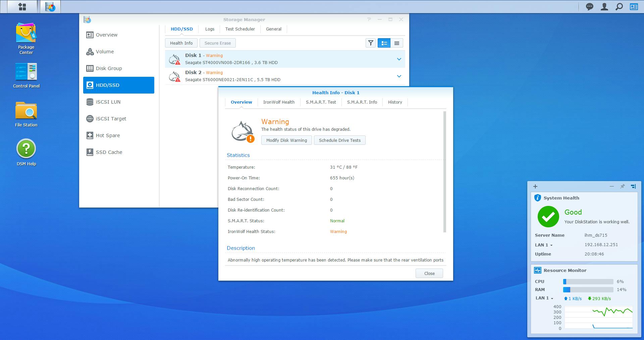
Task: Click the RAM usage bar in Resource Monitor
Action: [588, 290]
